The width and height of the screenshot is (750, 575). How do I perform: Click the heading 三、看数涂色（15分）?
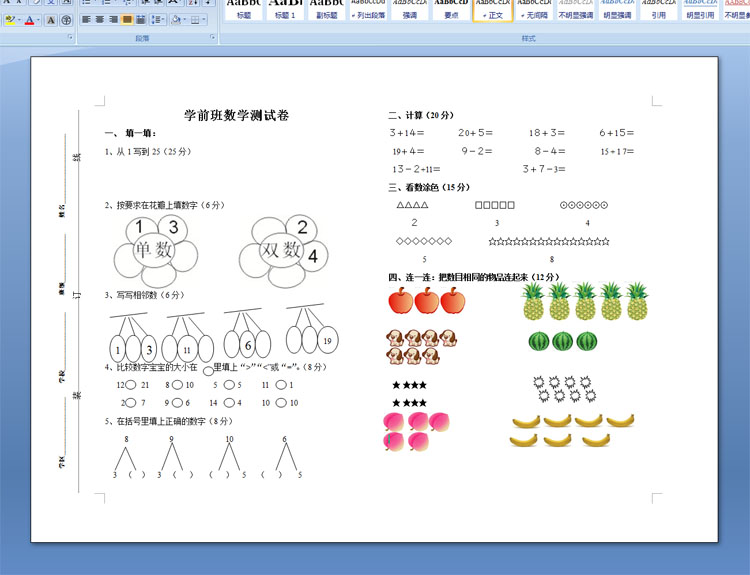coord(429,188)
